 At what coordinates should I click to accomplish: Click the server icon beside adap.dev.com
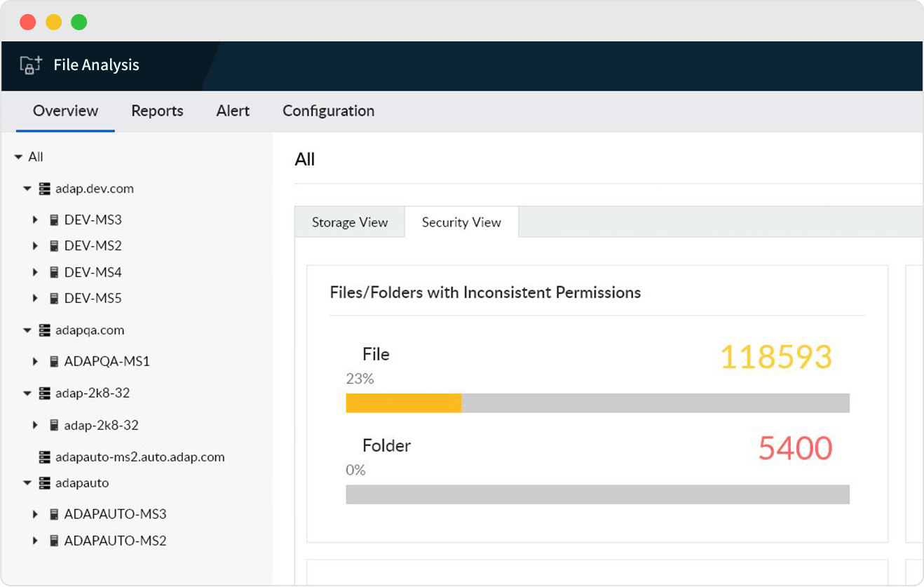click(43, 189)
